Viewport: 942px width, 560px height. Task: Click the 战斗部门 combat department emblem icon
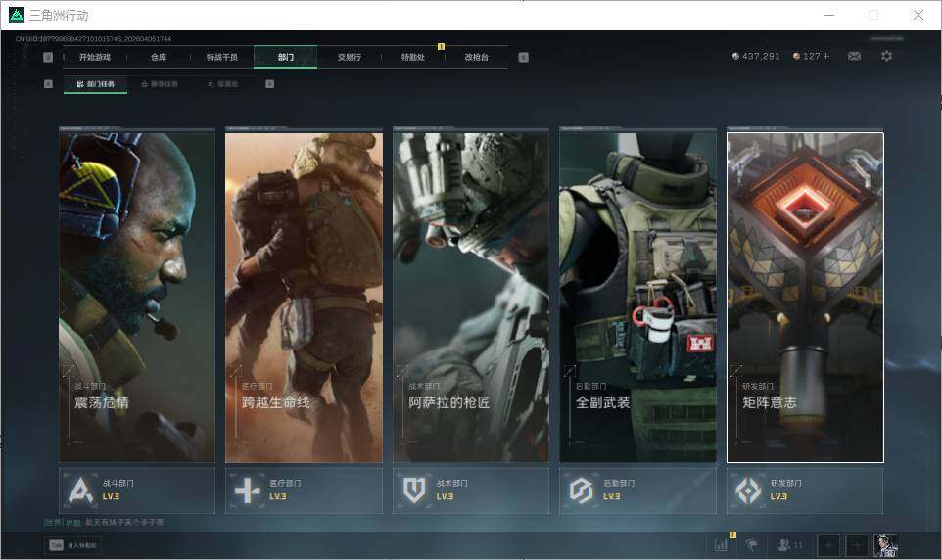81,490
